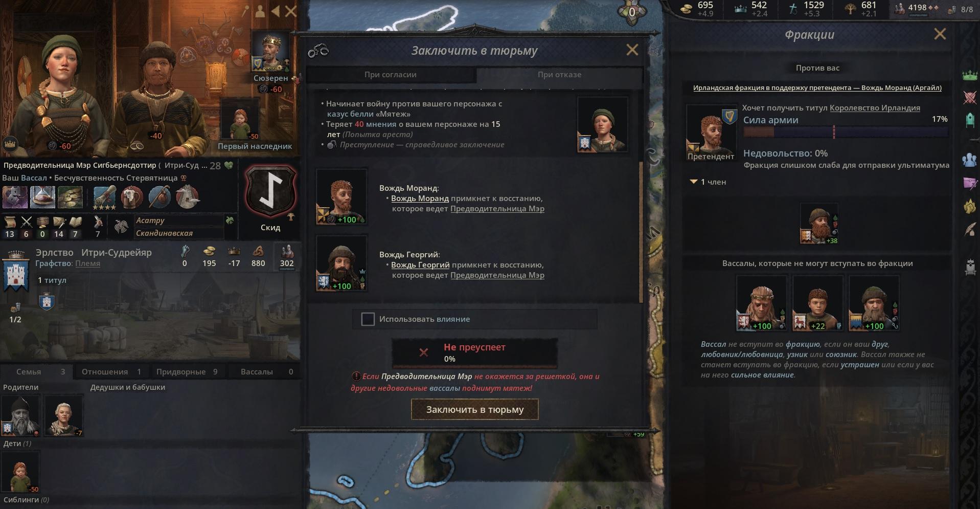Click the gold treasury counter 695
Screen dimensions: 980x509
pos(698,8)
